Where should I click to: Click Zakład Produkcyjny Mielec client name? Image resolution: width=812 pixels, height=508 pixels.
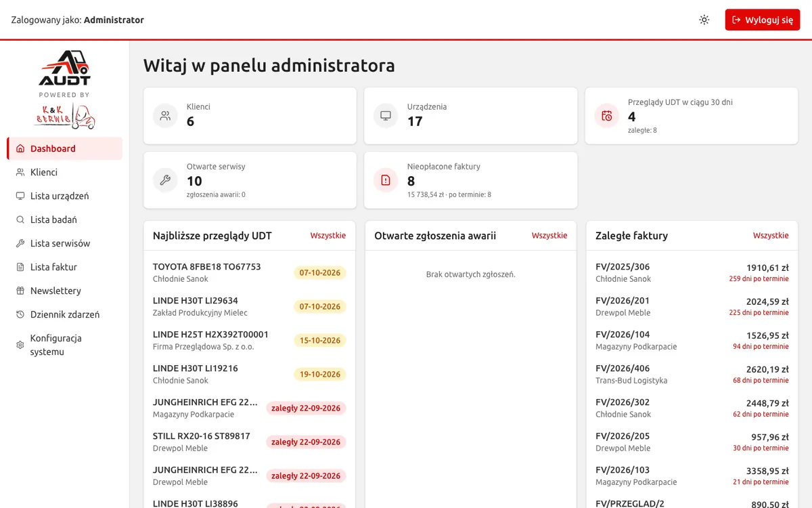tap(200, 313)
